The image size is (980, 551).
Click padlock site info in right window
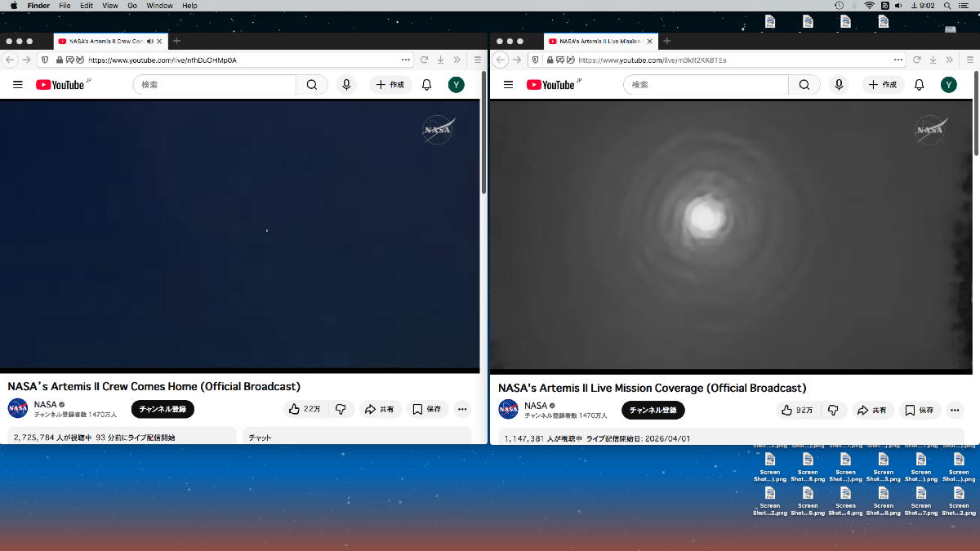tap(550, 60)
